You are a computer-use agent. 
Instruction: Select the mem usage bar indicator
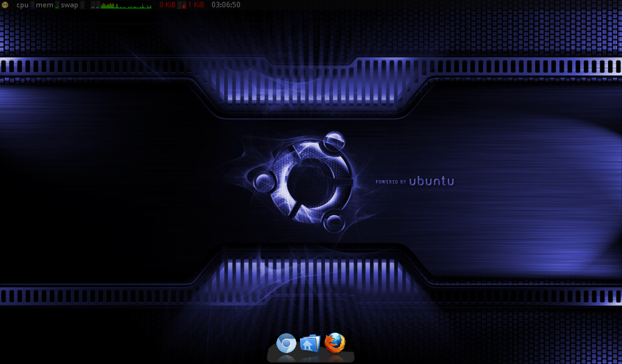coord(57,5)
